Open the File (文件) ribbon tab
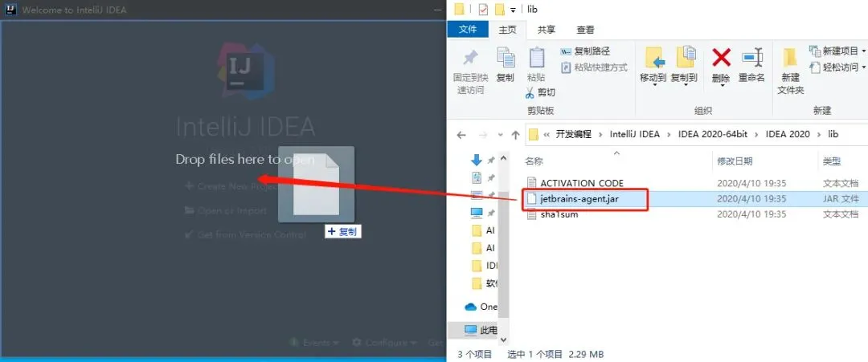The image size is (868, 362). [x=468, y=29]
